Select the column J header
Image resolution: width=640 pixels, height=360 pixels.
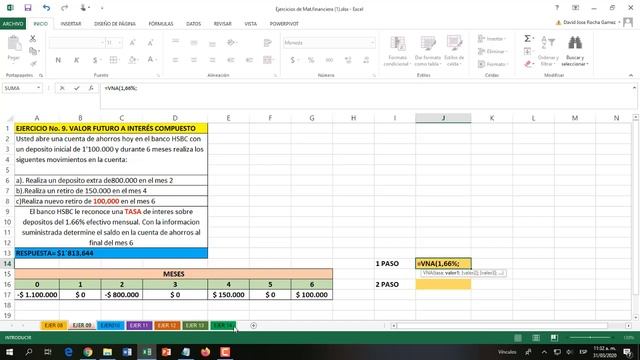tap(443, 118)
